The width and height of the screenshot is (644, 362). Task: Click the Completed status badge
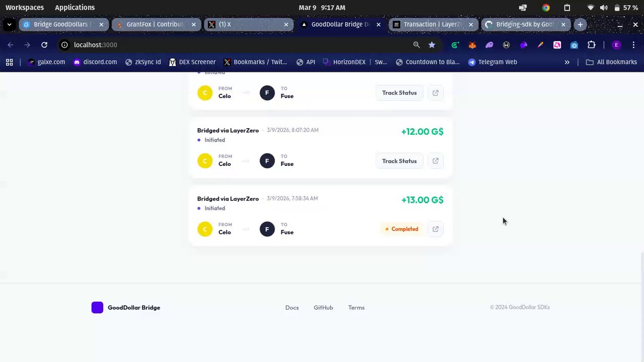[401, 229]
